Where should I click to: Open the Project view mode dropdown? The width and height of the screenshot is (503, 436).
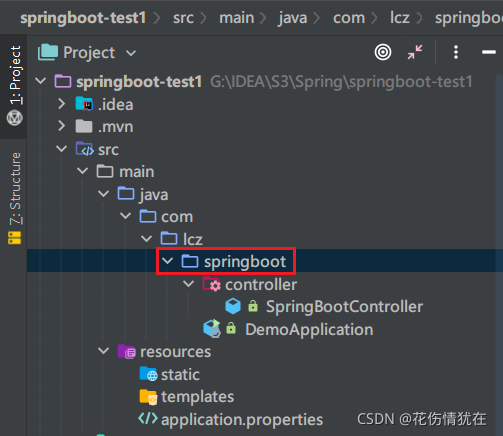(x=131, y=53)
